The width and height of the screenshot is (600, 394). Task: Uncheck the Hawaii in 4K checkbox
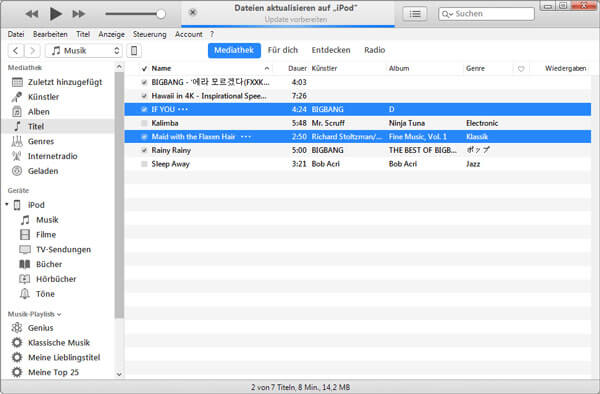point(144,96)
